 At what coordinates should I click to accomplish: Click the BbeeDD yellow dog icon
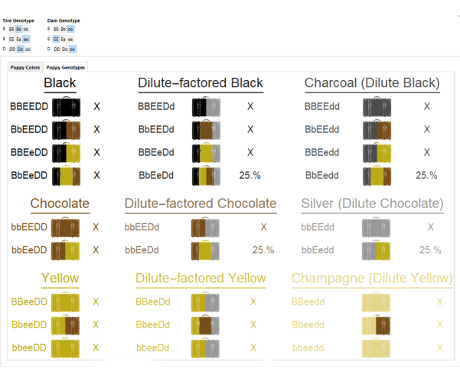pos(65,325)
